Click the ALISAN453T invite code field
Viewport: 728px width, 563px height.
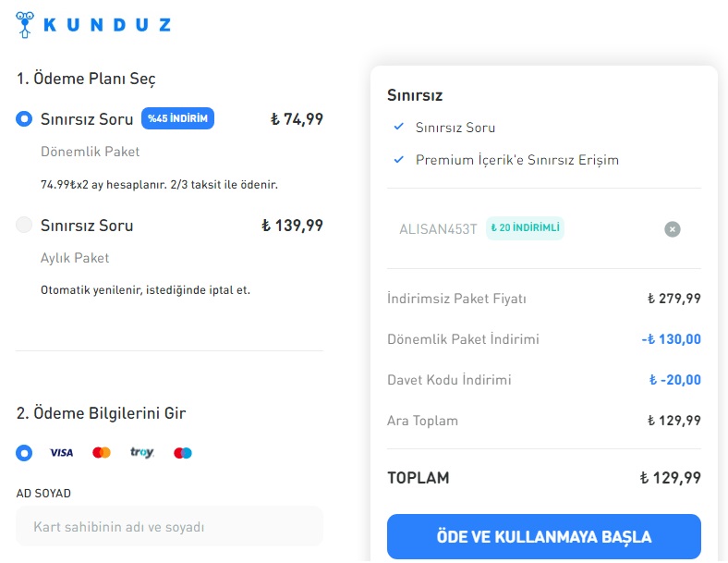[438, 229]
